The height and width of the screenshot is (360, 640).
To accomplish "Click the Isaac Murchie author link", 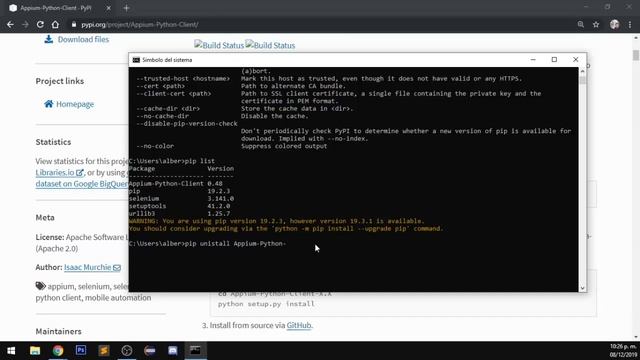I will [x=87, y=267].
